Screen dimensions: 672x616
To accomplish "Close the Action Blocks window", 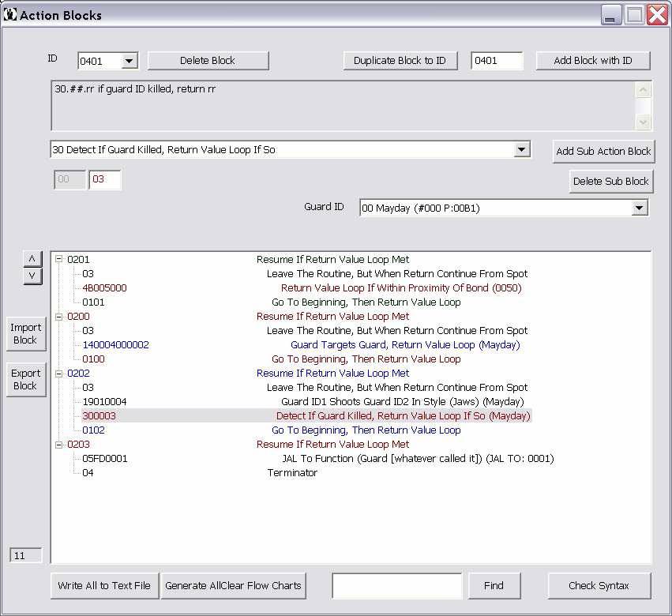I will [657, 15].
